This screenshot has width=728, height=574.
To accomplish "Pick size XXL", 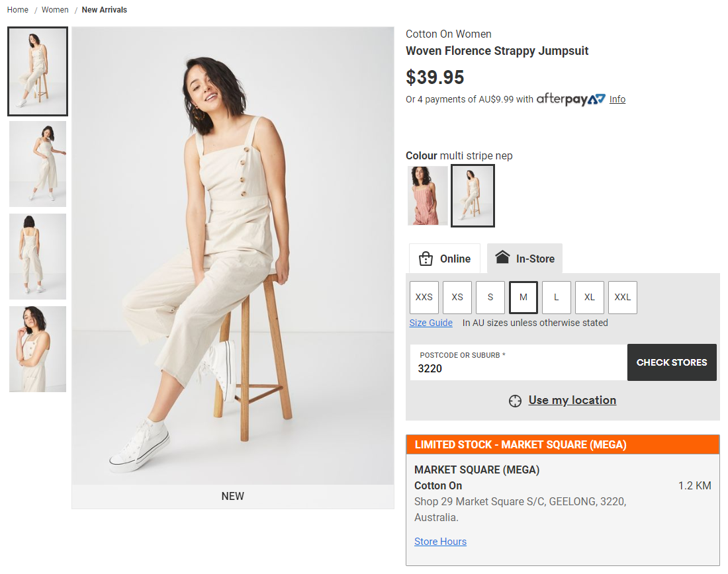I will [x=623, y=297].
